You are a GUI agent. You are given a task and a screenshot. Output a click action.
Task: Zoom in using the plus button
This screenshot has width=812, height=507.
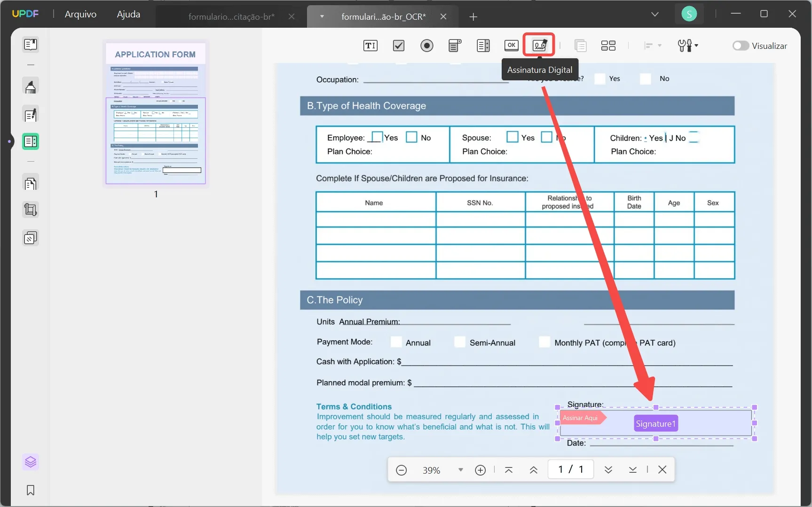pyautogui.click(x=481, y=469)
